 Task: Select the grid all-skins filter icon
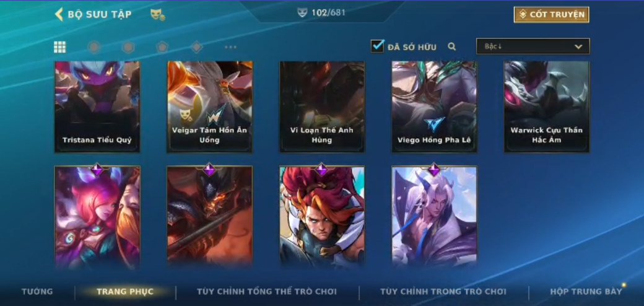tap(60, 47)
